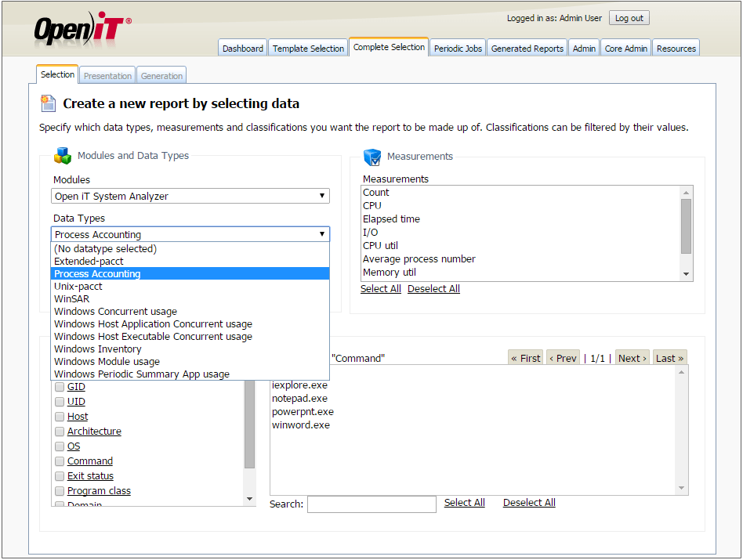This screenshot has width=743, height=560.
Task: Click the Measurements list scrollbar thumb
Action: point(686,226)
